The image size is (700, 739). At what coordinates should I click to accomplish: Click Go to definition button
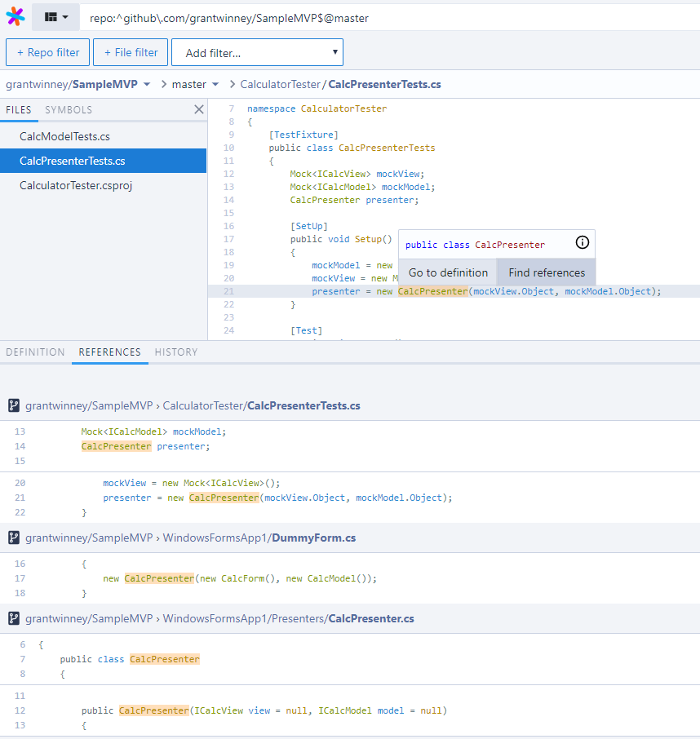click(448, 272)
